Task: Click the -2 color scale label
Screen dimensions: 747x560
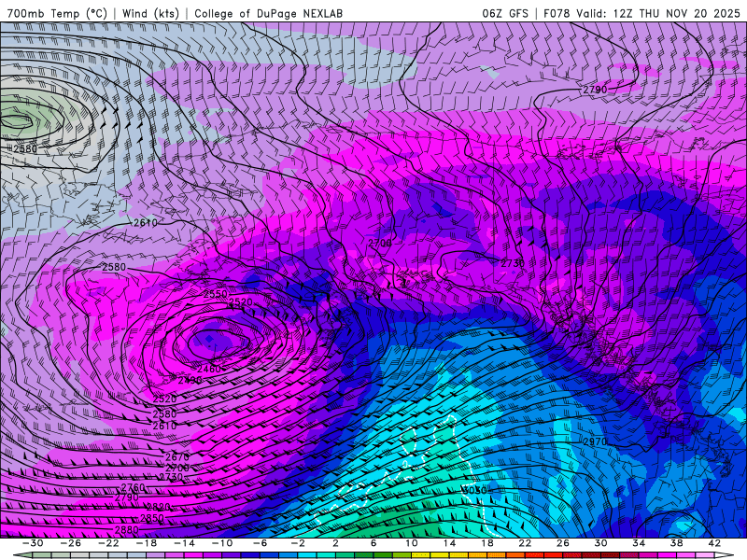Action: [x=298, y=543]
